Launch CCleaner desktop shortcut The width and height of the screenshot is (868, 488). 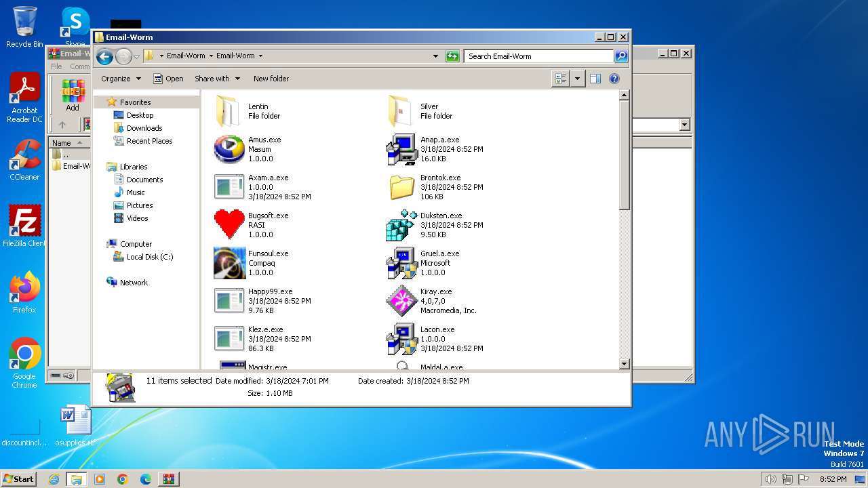24,160
